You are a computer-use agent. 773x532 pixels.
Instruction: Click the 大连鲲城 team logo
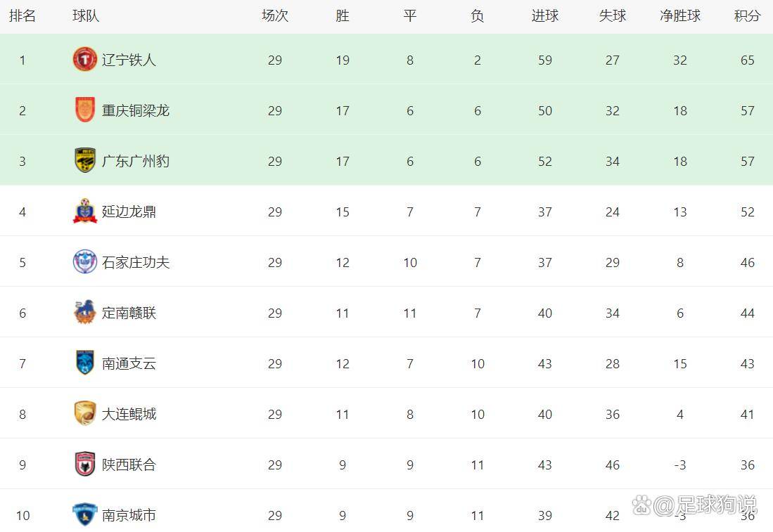[x=84, y=414]
